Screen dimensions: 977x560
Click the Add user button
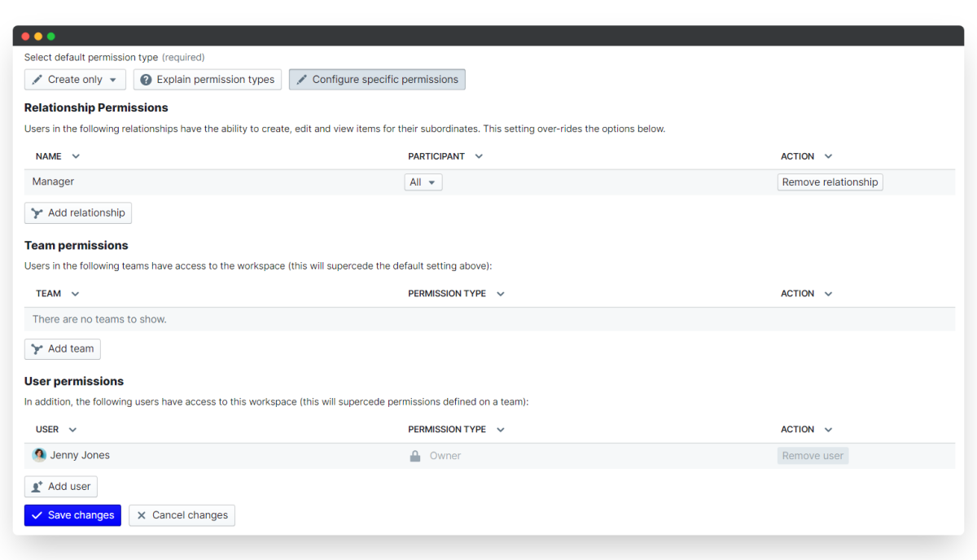(x=61, y=487)
